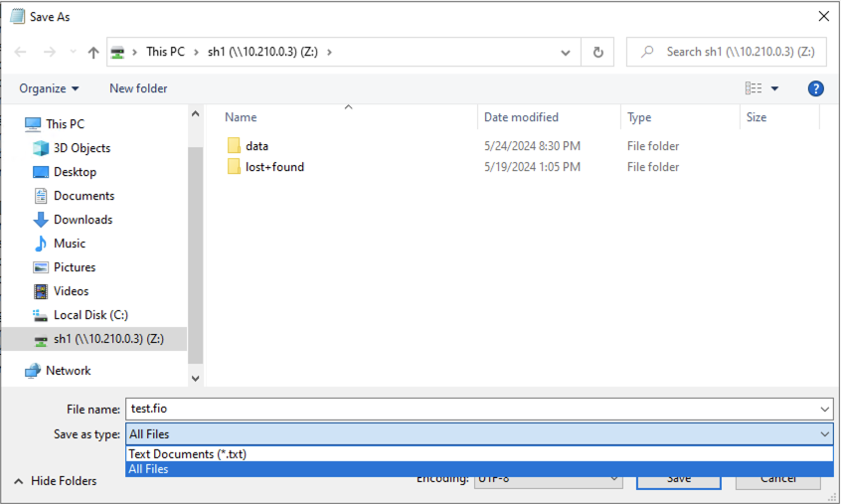Open the data folder
The width and height of the screenshot is (841, 504).
pos(256,146)
